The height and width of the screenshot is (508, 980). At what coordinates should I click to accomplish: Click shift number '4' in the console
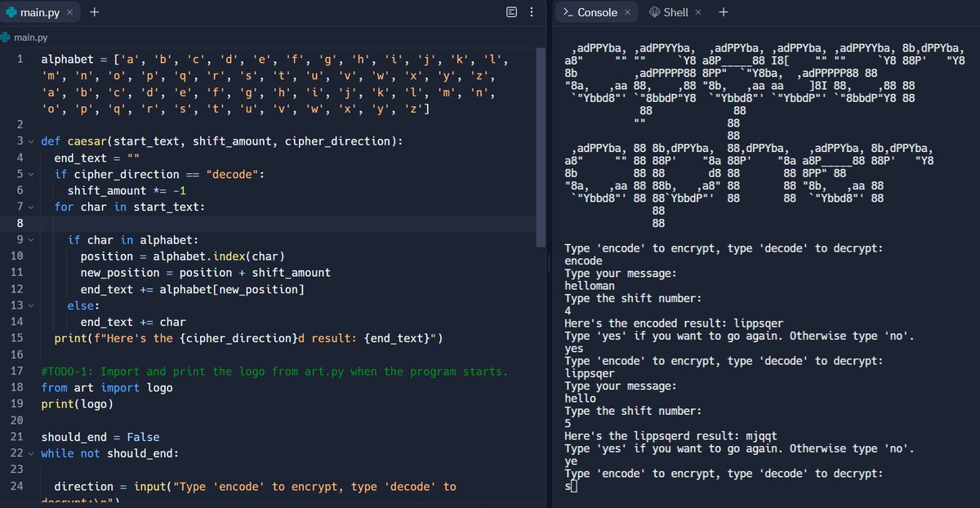pyautogui.click(x=568, y=311)
